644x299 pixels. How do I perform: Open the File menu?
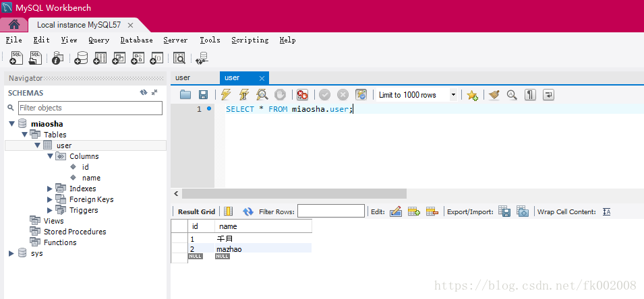[x=13, y=40]
